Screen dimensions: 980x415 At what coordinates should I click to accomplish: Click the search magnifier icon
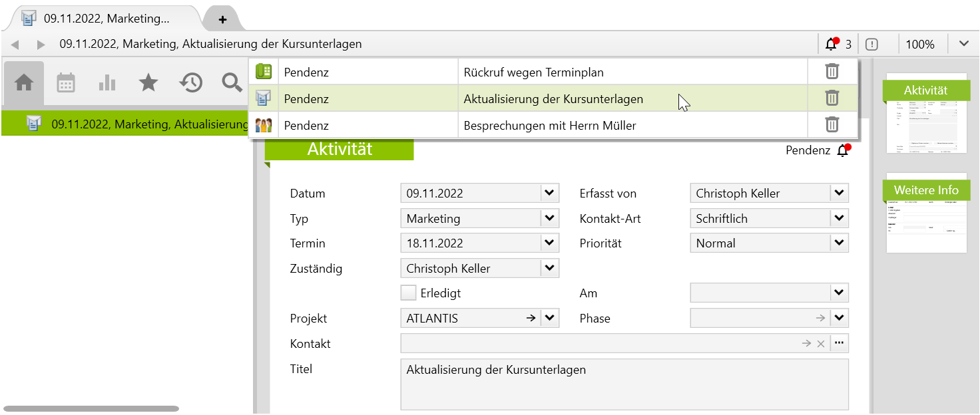pos(232,83)
